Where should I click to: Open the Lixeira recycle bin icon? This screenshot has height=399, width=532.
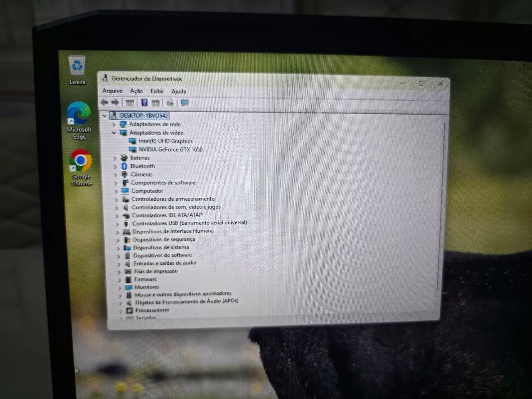(77, 70)
